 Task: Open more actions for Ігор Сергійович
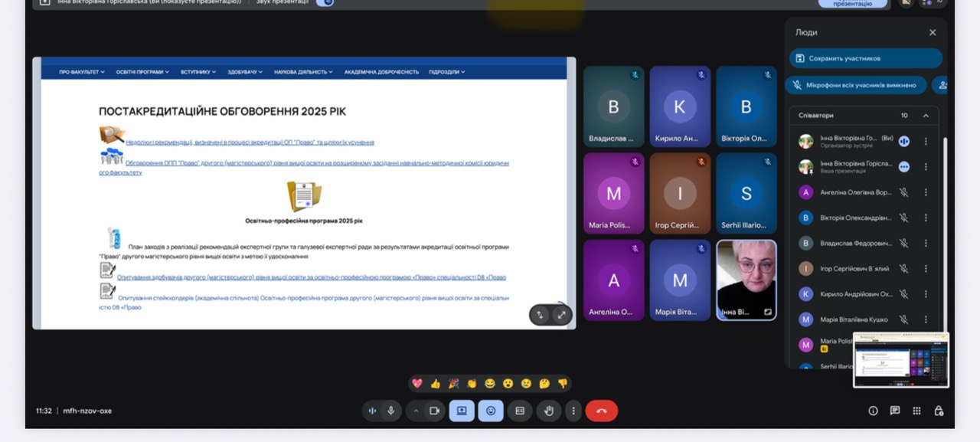[926, 269]
